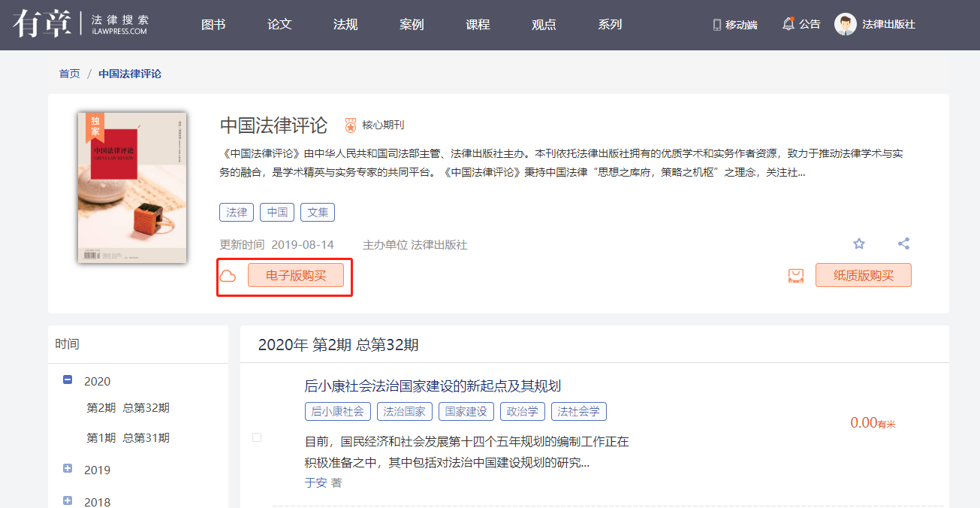980x508 pixels.
Task: Click the cloud icon beside 电子版购买
Action: (228, 276)
